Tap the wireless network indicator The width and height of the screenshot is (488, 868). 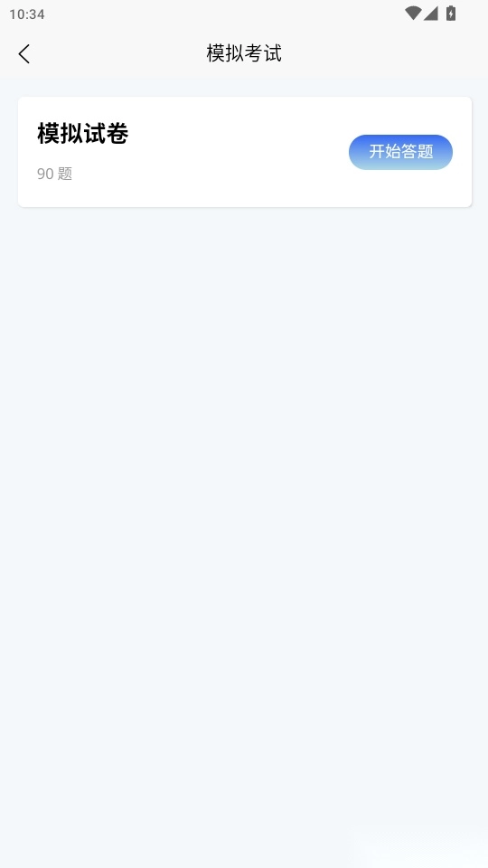pos(413,14)
